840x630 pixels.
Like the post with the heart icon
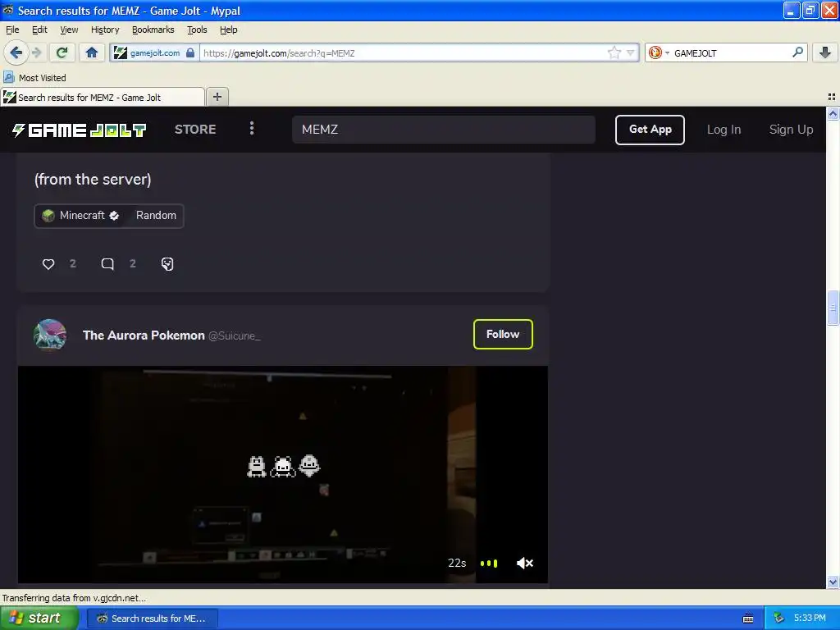point(48,263)
